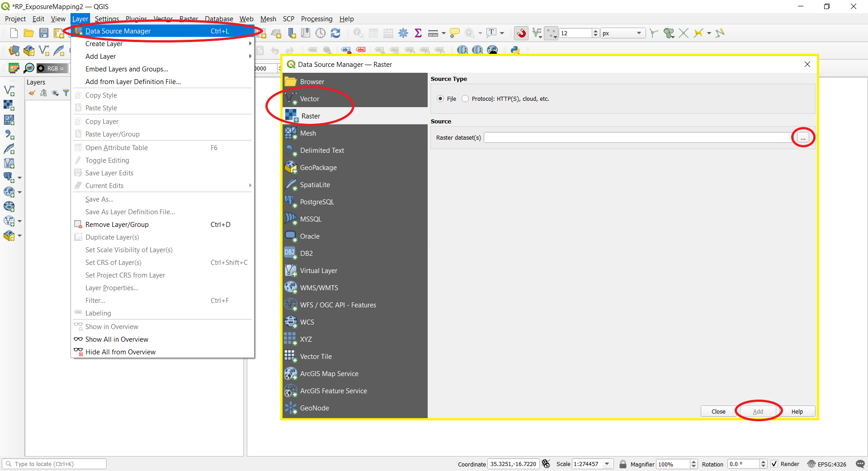Viewport: 868px width, 471px height.
Task: Click the raster dataset browse ellipsis
Action: pos(803,137)
